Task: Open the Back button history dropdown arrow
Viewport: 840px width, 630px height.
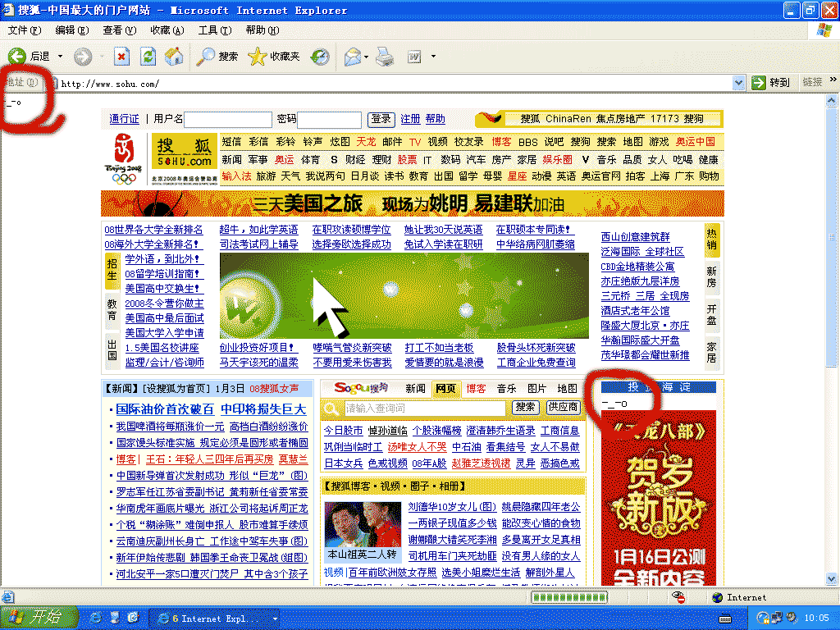Action: pyautogui.click(x=60, y=57)
